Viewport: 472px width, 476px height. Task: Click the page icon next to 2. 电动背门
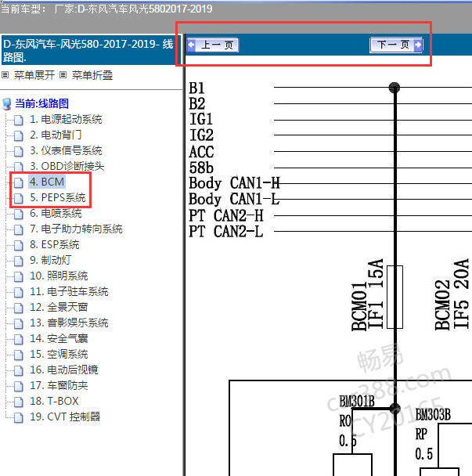[19, 135]
